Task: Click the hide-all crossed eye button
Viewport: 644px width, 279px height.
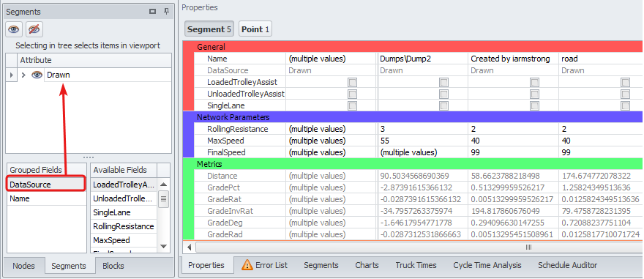Action: click(x=34, y=29)
